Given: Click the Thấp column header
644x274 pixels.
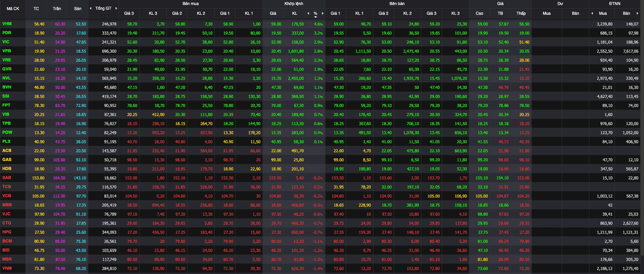Looking at the screenshot, I should 521,13.
